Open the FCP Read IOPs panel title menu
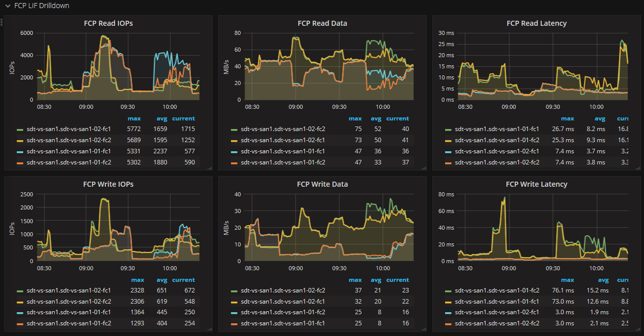The height and width of the screenshot is (336, 644). 108,23
